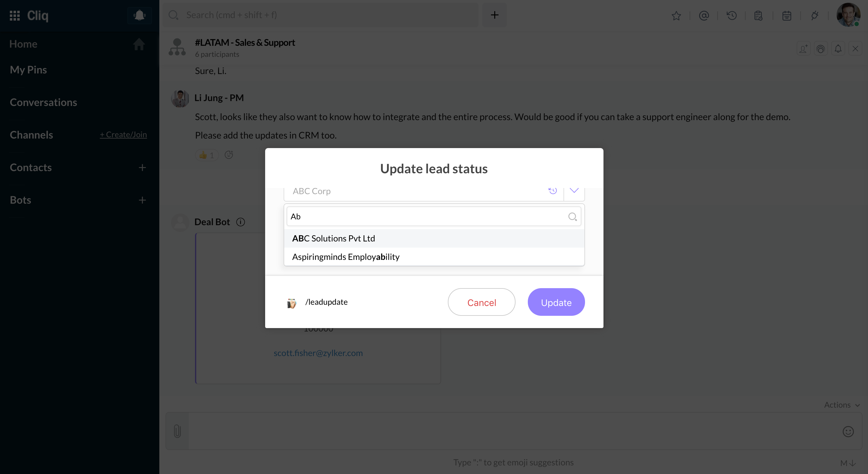
Task: Click the starred messages star icon
Action: (676, 15)
